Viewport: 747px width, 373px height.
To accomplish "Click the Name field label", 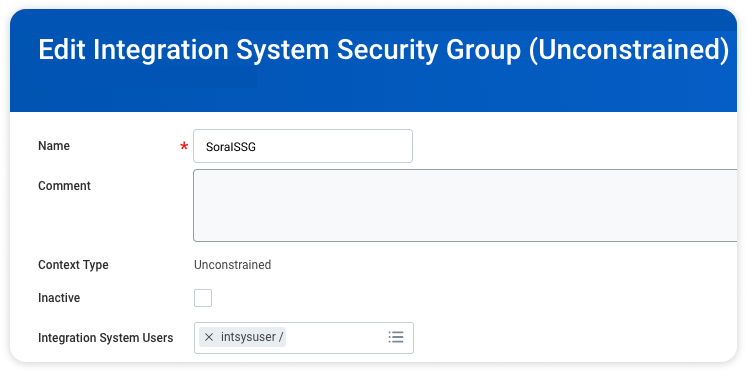I will pyautogui.click(x=54, y=146).
